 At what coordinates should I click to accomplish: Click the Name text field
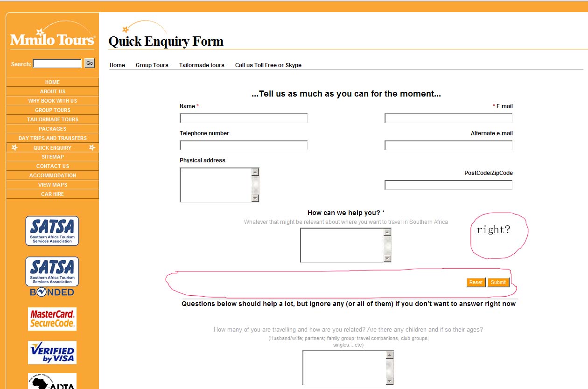243,118
